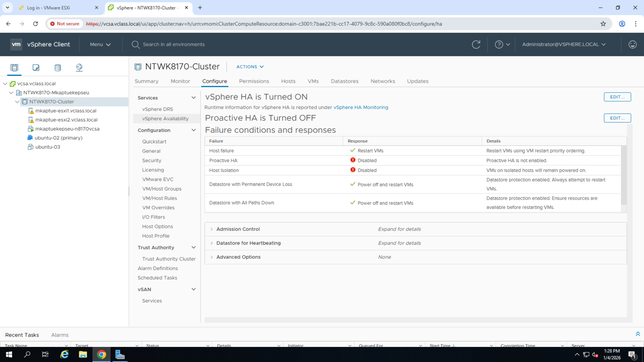Open the vSphere HA Monitoring link
Viewport: 644px width, 362px height.
[361, 107]
